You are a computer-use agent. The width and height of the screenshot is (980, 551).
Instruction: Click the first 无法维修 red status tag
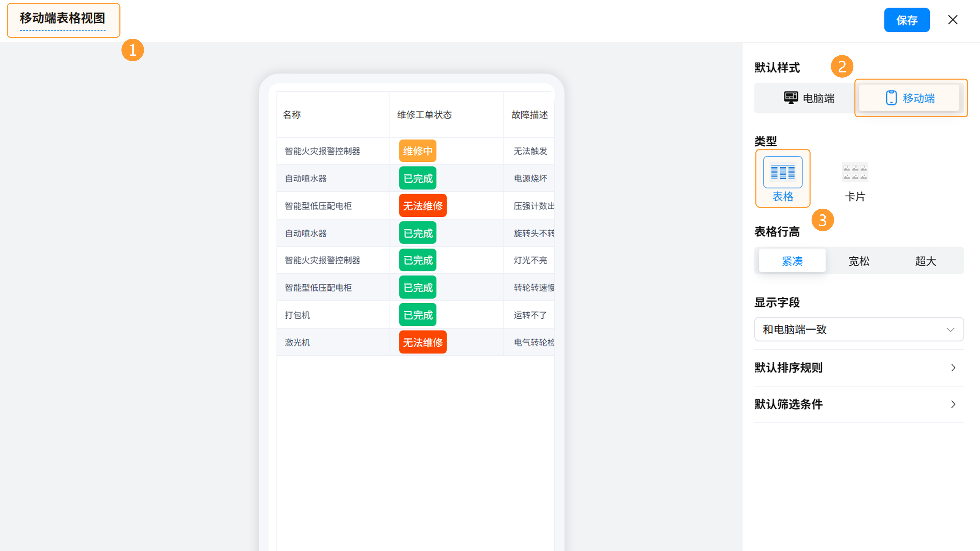pos(423,206)
